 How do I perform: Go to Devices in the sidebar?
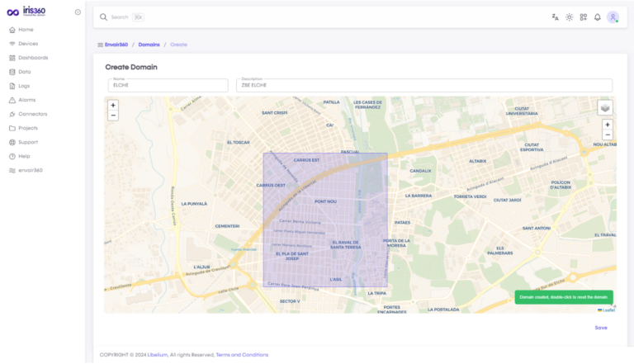click(x=27, y=44)
